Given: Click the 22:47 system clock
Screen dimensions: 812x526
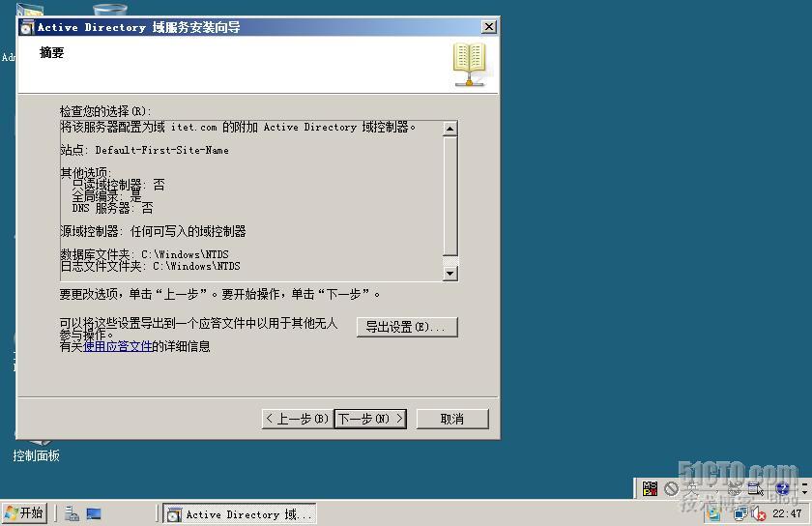Looking at the screenshot, I should point(787,513).
